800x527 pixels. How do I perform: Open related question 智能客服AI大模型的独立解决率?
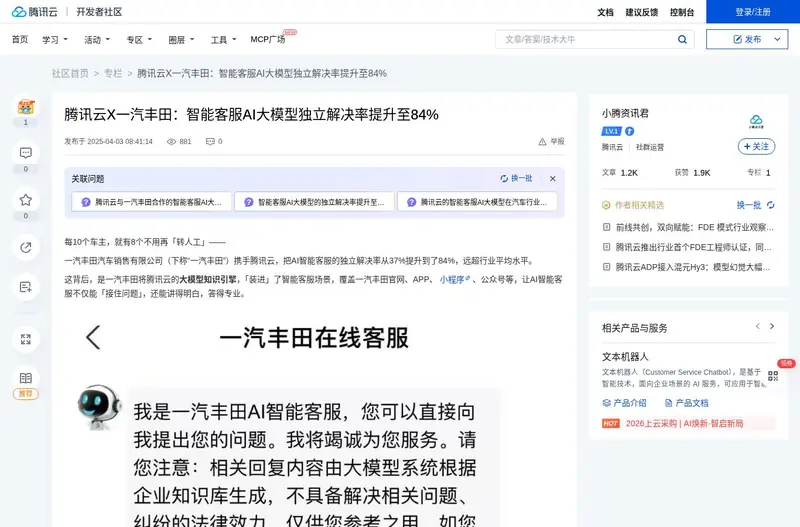[314, 202]
